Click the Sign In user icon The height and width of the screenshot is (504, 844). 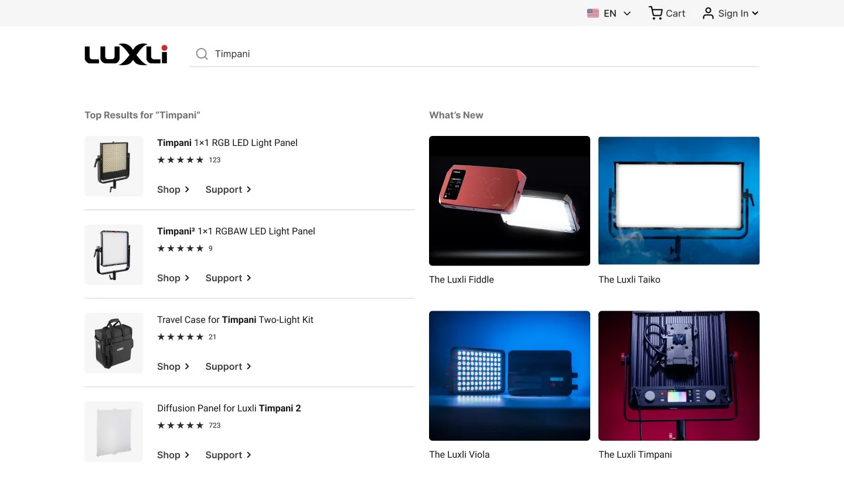708,13
